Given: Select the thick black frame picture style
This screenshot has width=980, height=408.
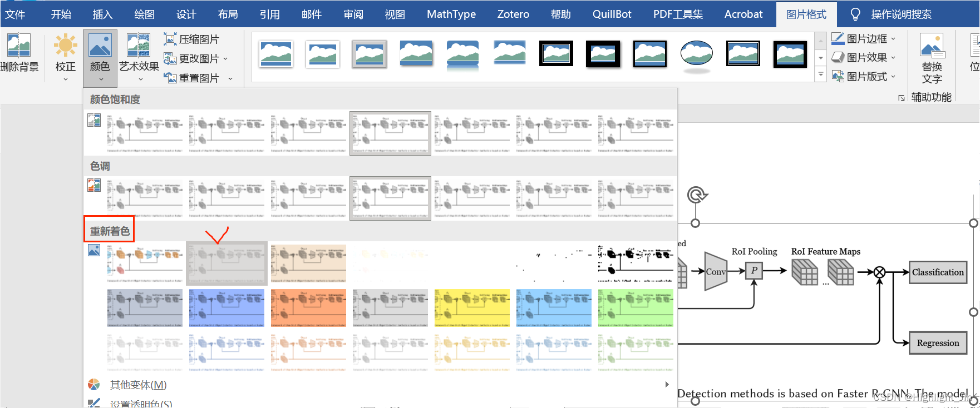Looking at the screenshot, I should click(x=603, y=54).
